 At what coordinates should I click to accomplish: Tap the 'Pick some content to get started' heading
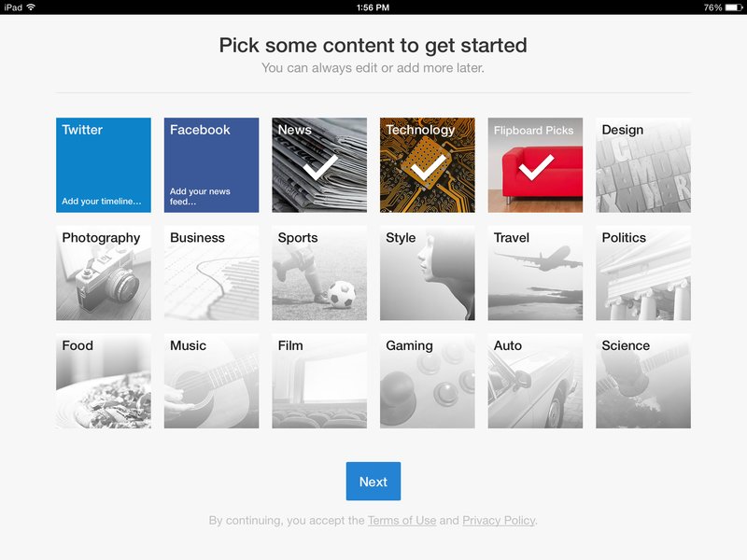(x=373, y=46)
